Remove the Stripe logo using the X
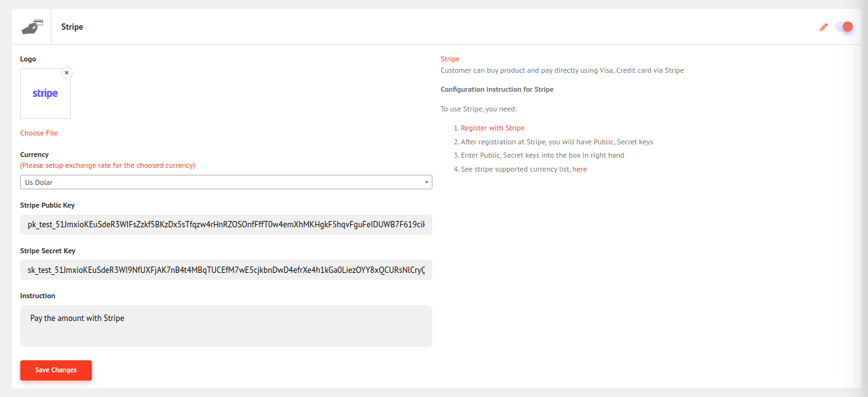Image resolution: width=868 pixels, height=397 pixels. [66, 73]
